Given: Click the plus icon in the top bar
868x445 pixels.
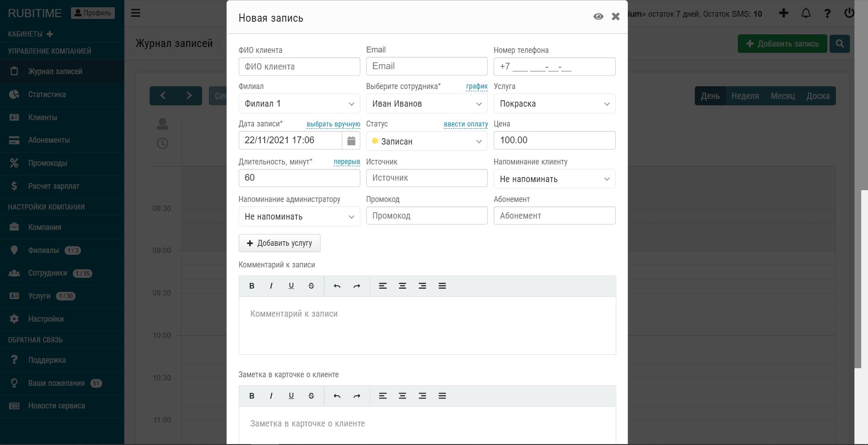Looking at the screenshot, I should coord(783,13).
